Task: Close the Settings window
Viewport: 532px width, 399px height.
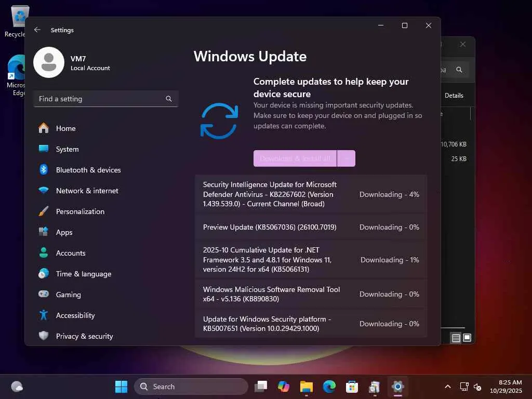Action: [429, 25]
